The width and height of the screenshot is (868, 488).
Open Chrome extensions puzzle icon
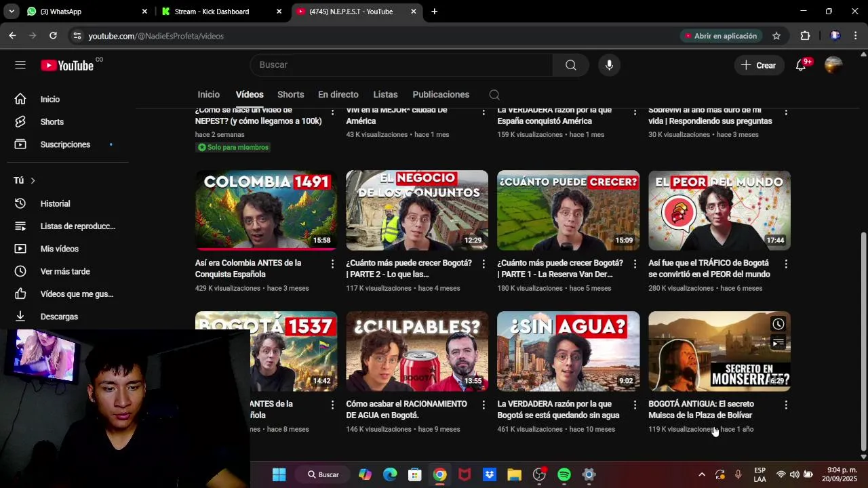(805, 36)
